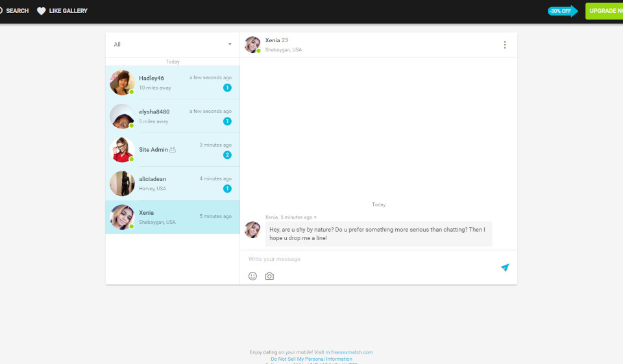
Task: Click Hadley46's avatar thumbnail in list
Action: pyautogui.click(x=122, y=82)
